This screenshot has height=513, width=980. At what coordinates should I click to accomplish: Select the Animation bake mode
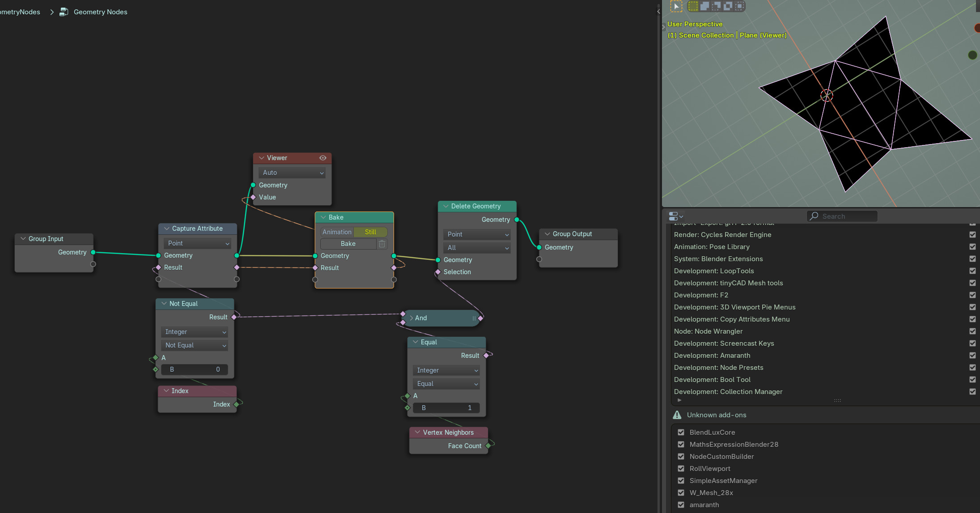(337, 232)
